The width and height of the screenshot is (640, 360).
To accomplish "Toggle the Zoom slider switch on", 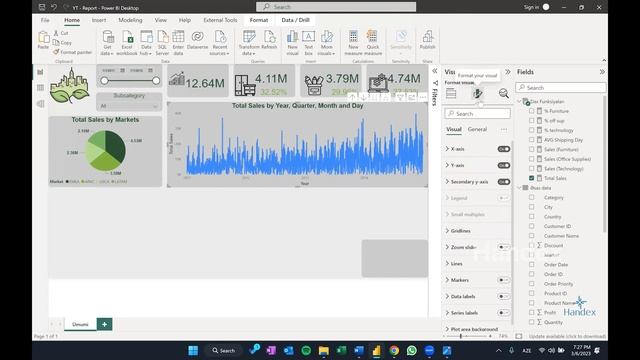I will coord(503,247).
